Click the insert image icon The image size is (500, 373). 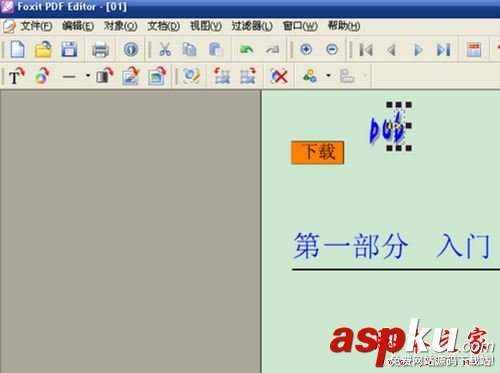click(130, 76)
